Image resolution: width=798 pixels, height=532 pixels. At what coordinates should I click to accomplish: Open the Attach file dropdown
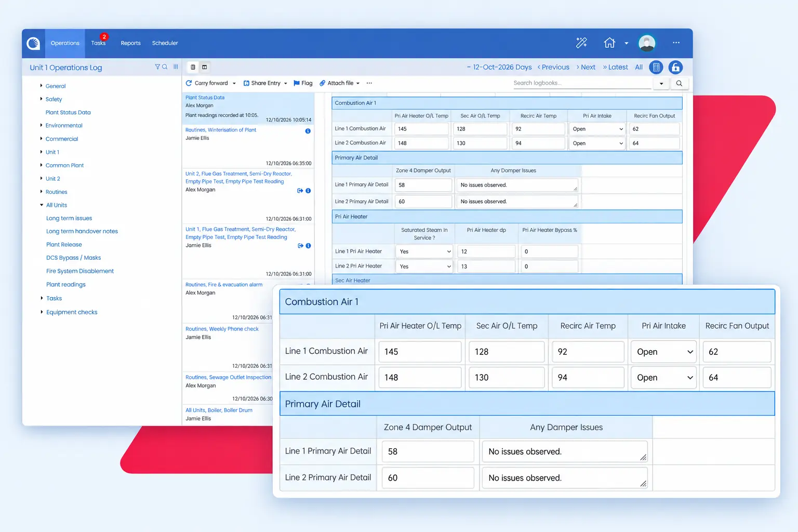point(340,83)
